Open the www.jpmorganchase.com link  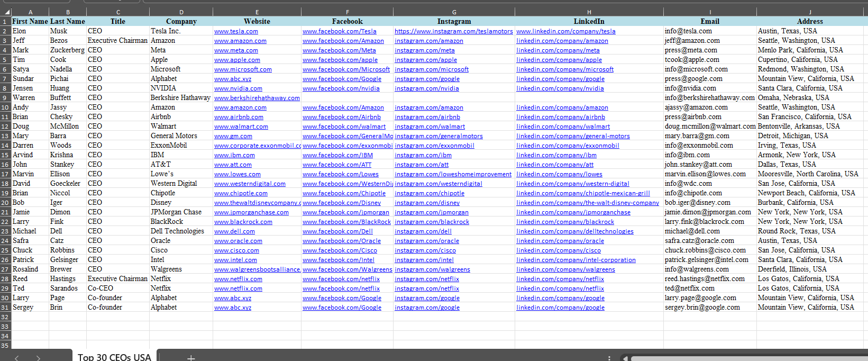(251, 212)
